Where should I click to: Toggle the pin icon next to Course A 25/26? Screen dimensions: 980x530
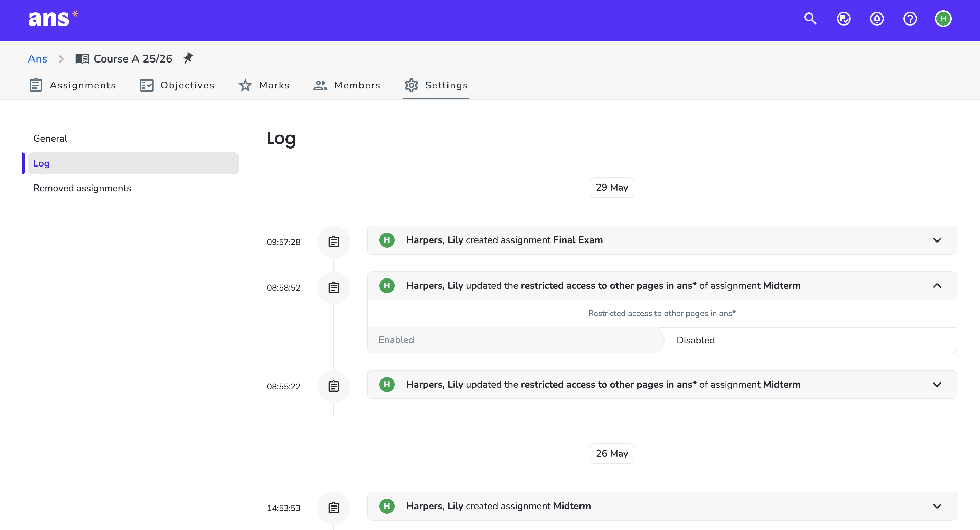click(x=188, y=58)
